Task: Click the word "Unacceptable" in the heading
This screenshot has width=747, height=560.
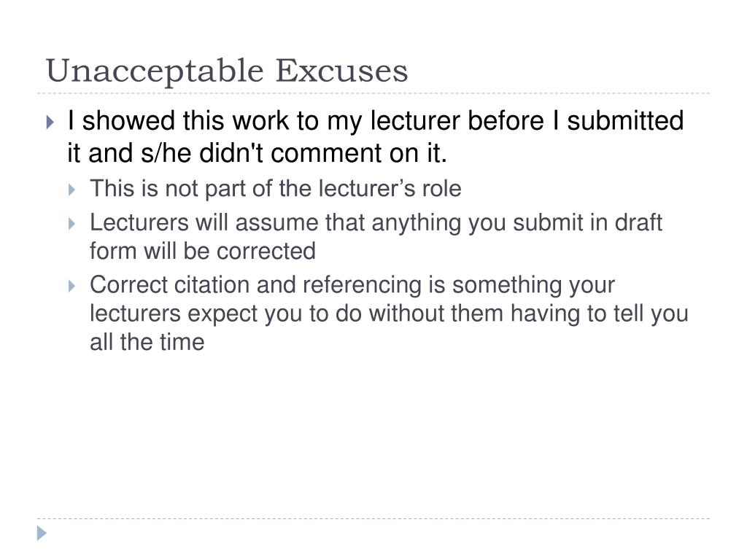Action: (155, 71)
